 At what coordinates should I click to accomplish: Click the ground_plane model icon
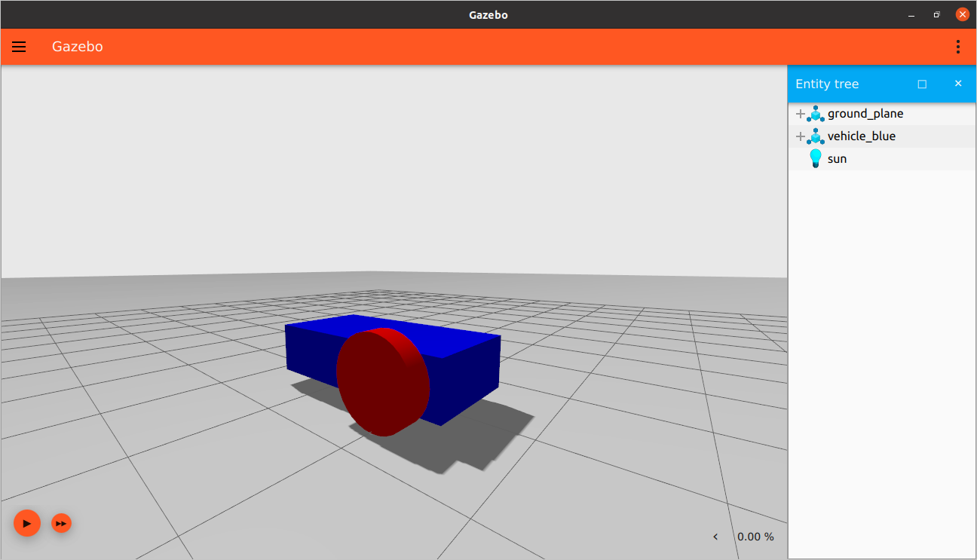(816, 114)
